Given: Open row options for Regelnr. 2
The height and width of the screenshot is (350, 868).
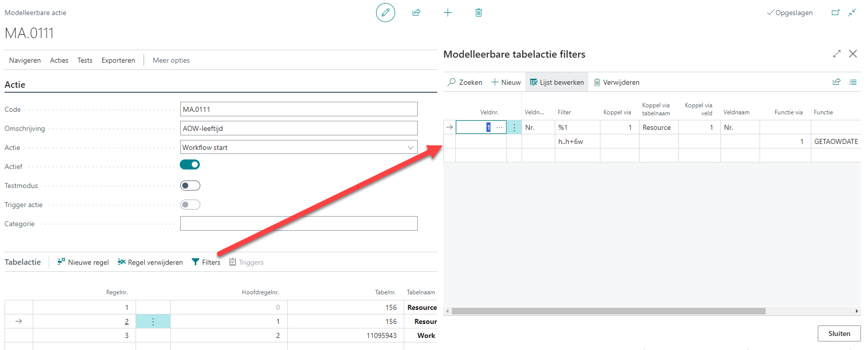Looking at the screenshot, I should pyautogui.click(x=153, y=321).
